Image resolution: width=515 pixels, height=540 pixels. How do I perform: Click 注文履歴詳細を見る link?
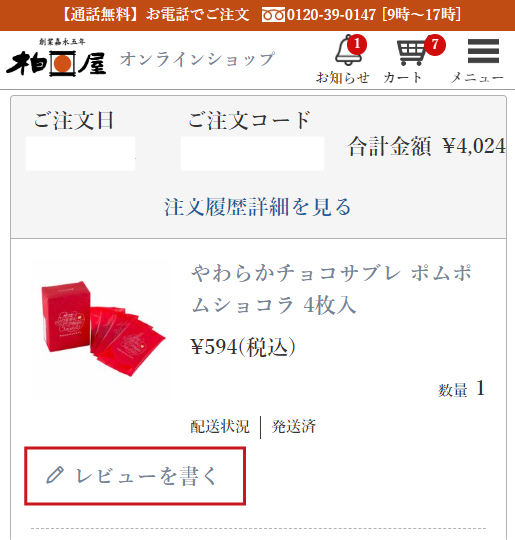258,207
